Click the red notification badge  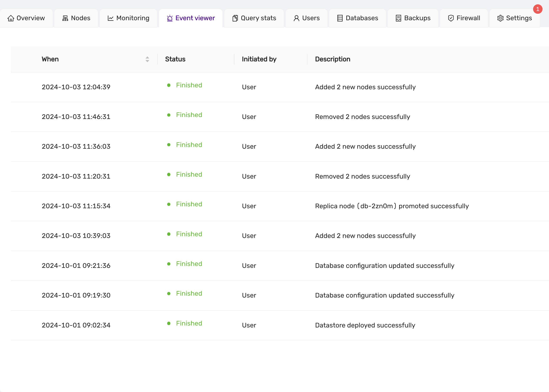537,9
